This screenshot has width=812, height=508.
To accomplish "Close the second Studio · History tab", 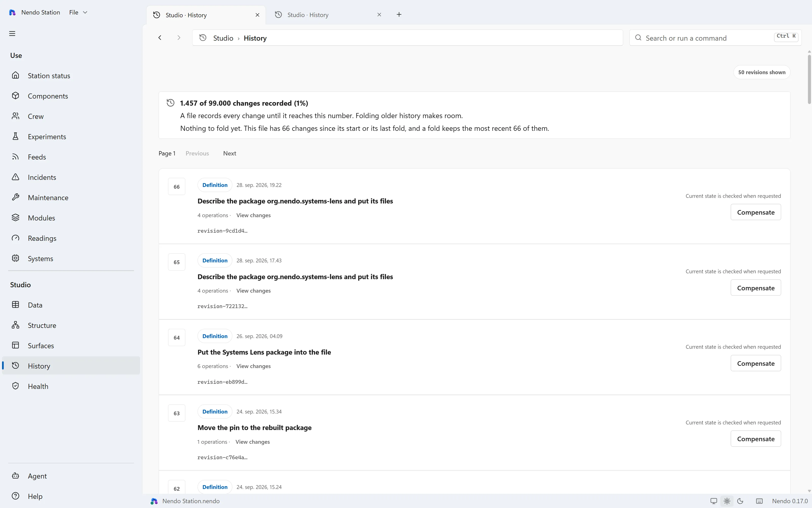I will click(x=379, y=15).
